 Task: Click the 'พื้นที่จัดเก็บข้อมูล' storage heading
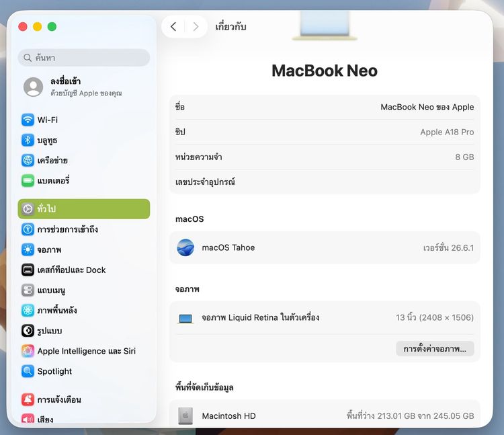[x=204, y=387]
